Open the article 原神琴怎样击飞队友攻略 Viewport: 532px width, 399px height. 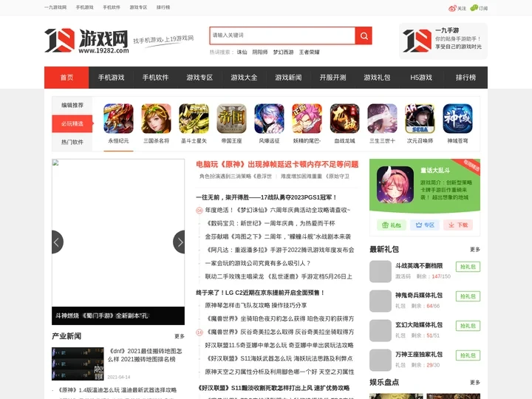[x=256, y=305]
